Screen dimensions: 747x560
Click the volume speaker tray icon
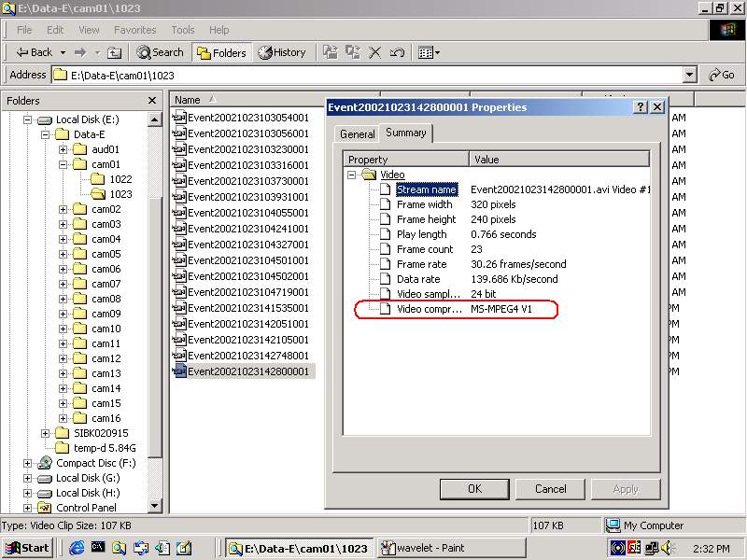(x=667, y=548)
